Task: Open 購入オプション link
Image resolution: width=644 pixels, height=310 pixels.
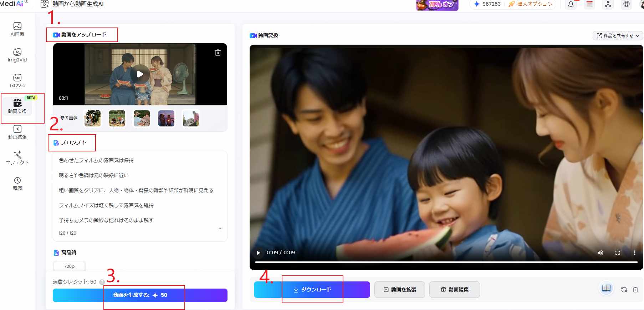Action: (x=530, y=4)
